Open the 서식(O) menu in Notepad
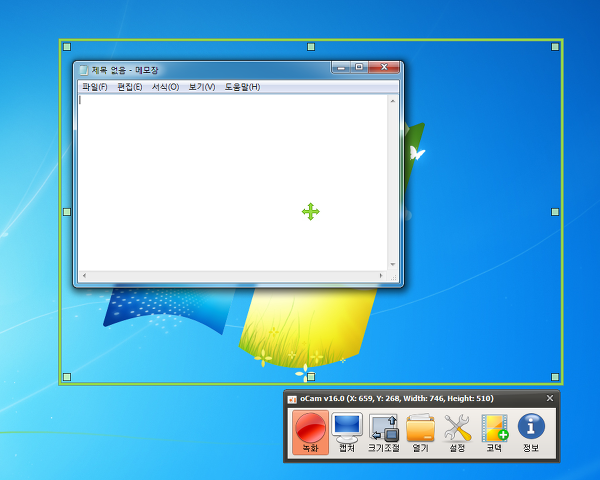 (165, 87)
